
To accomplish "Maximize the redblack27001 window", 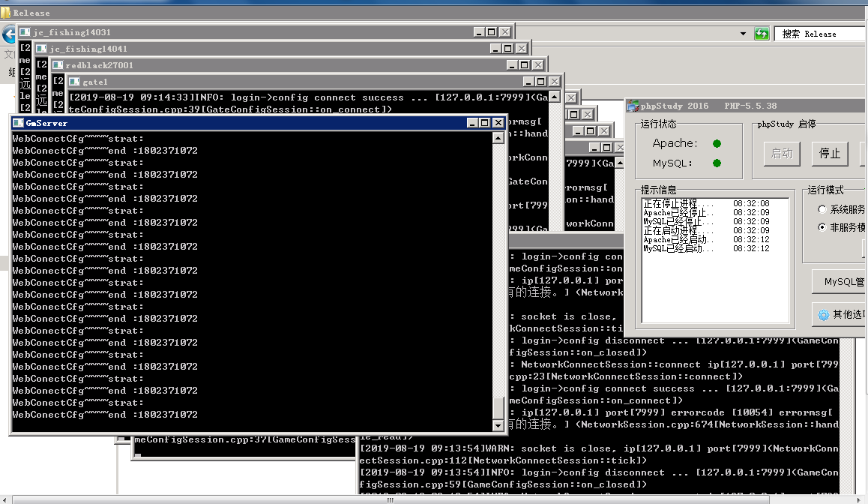I will tap(525, 64).
